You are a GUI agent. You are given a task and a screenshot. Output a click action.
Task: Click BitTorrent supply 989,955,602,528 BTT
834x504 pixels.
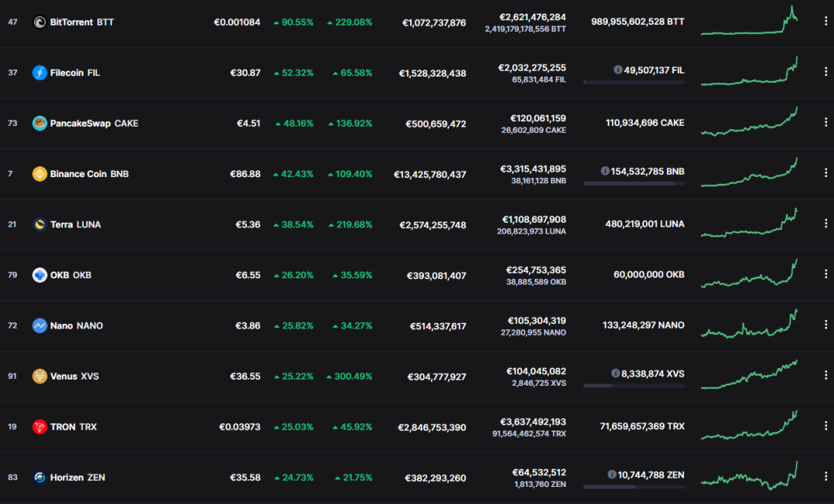click(637, 22)
